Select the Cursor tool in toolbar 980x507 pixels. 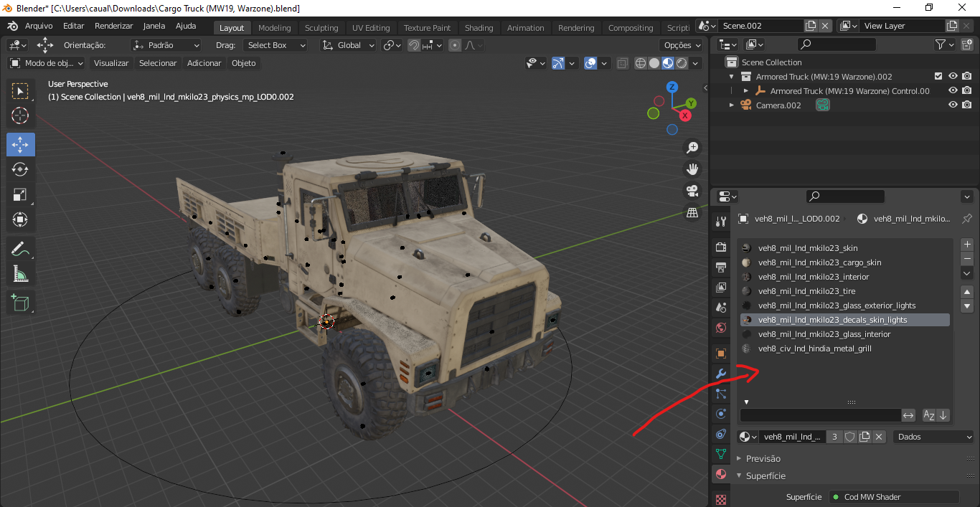(20, 115)
